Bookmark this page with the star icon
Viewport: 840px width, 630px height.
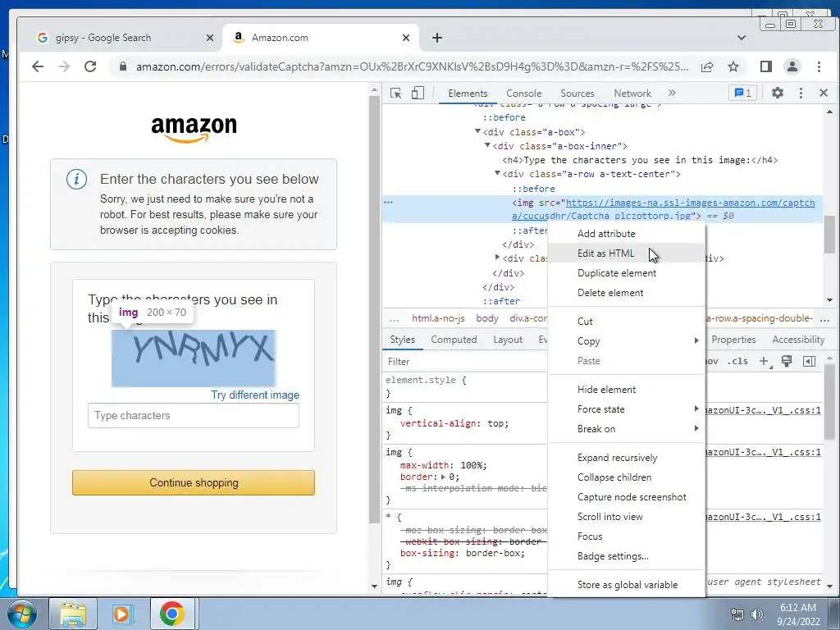coord(733,66)
